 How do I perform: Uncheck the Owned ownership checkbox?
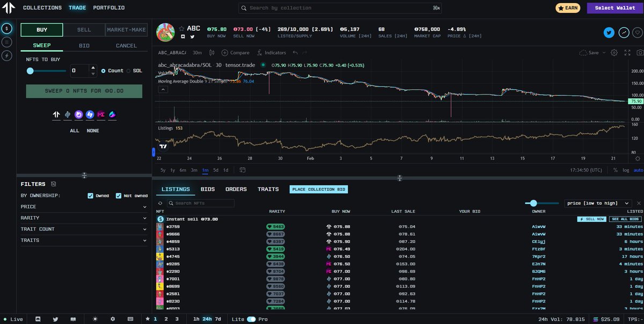click(91, 196)
